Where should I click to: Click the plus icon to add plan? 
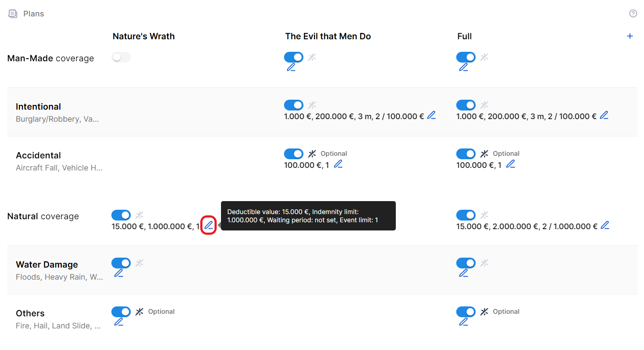[x=630, y=36]
